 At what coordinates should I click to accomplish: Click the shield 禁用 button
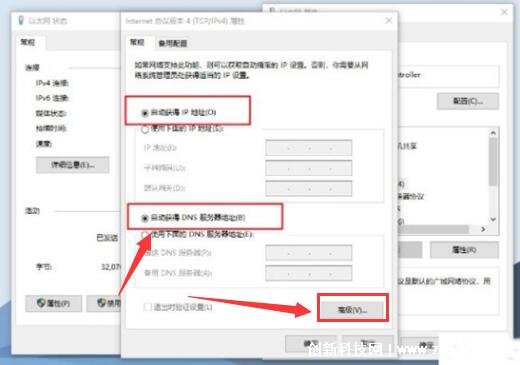[x=104, y=303]
